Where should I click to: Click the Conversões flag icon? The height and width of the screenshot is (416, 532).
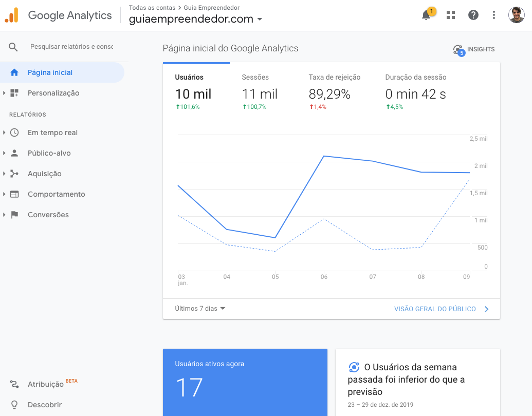click(14, 215)
